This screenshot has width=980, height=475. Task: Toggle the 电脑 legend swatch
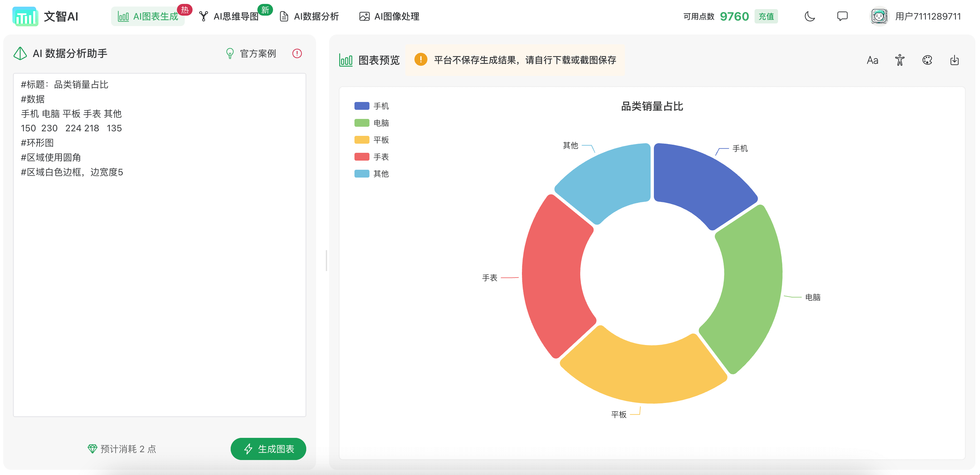coord(362,123)
